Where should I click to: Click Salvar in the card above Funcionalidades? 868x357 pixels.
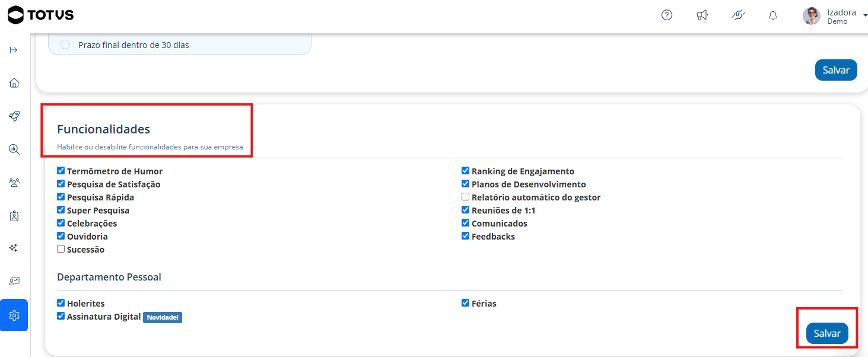836,69
